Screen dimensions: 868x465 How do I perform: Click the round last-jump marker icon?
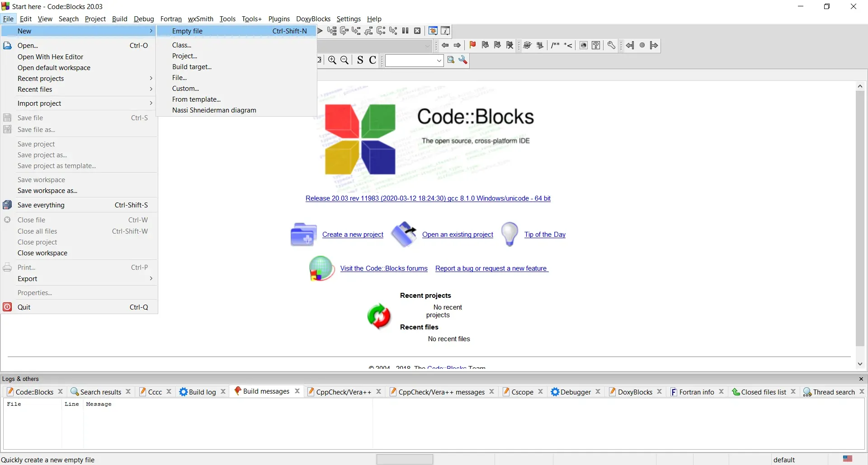click(x=642, y=45)
